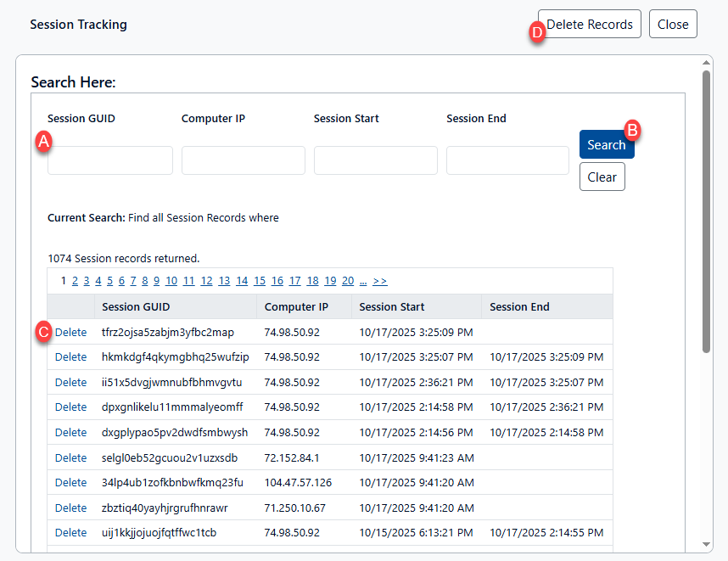Click the >> last page link

[380, 281]
